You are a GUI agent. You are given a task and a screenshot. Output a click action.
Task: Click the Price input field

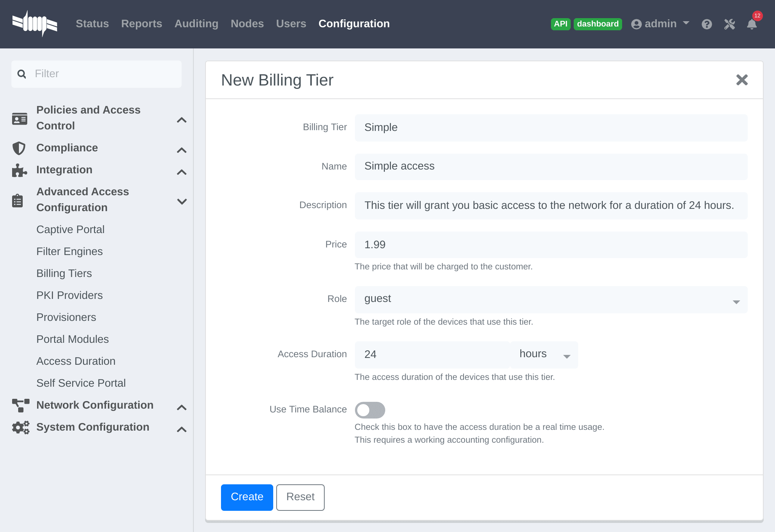point(551,245)
